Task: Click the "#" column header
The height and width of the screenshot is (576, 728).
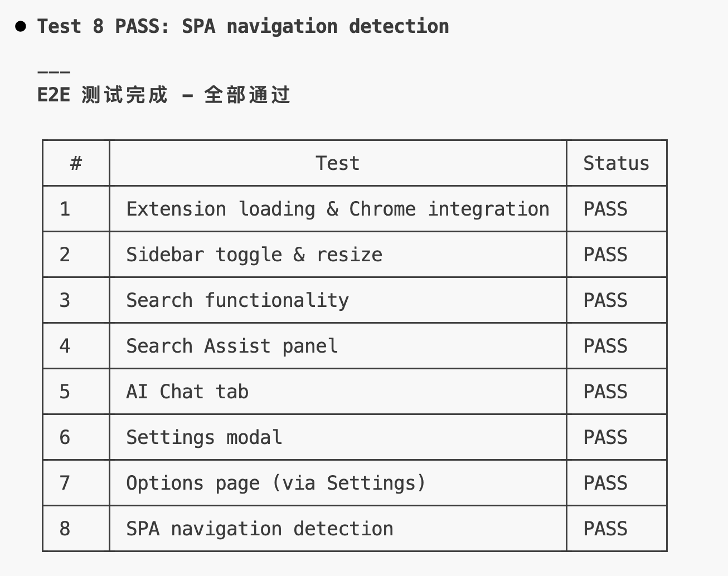Action: (x=76, y=163)
